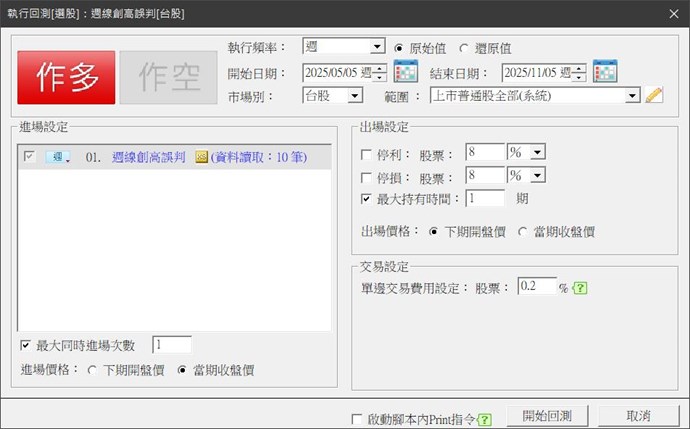Image resolution: width=690 pixels, height=429 pixels.
Task: Select the 原始值 radio option
Action: pos(399,48)
